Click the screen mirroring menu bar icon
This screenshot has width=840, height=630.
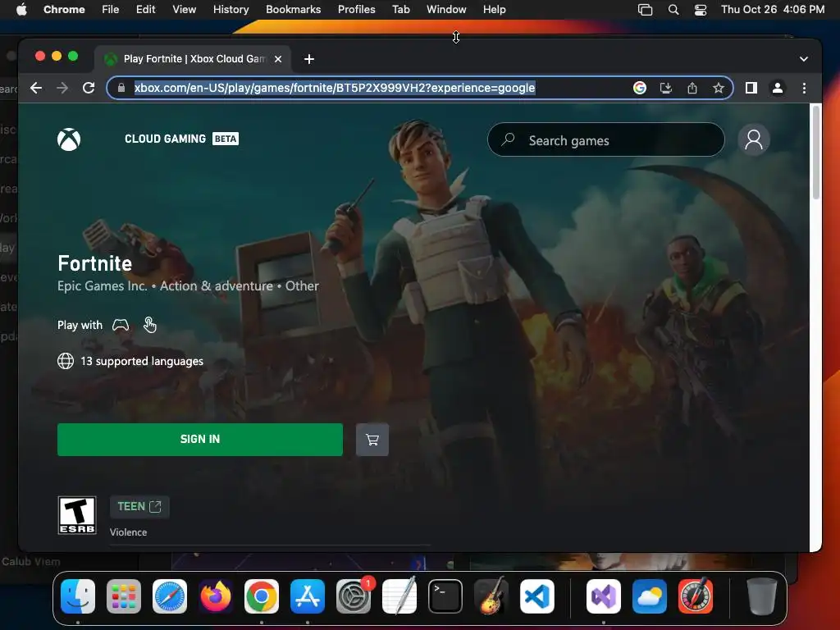pyautogui.click(x=645, y=10)
